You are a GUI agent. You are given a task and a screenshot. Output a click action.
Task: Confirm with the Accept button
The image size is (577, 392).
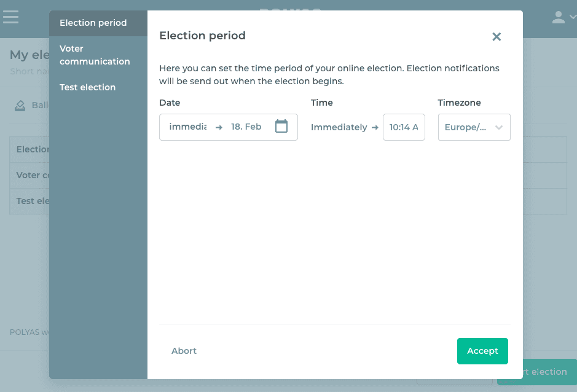click(x=482, y=351)
